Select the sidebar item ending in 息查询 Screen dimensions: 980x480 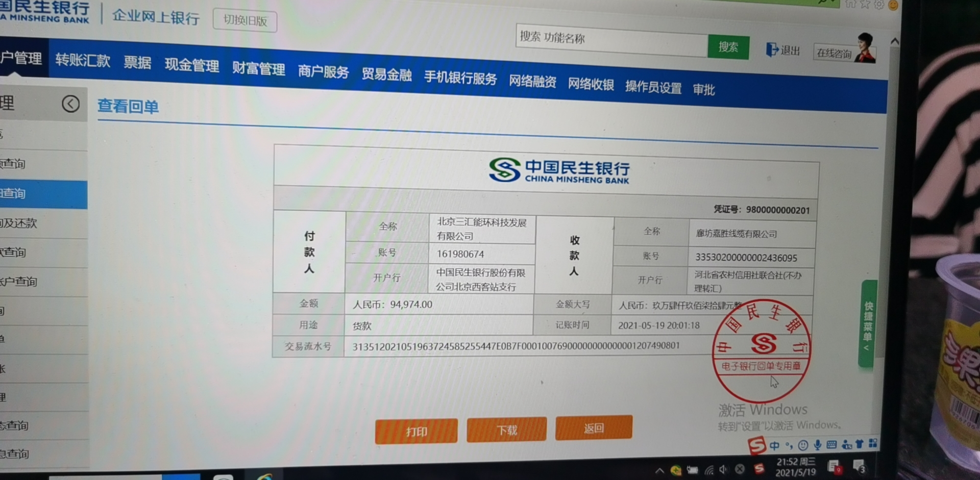tap(43, 454)
